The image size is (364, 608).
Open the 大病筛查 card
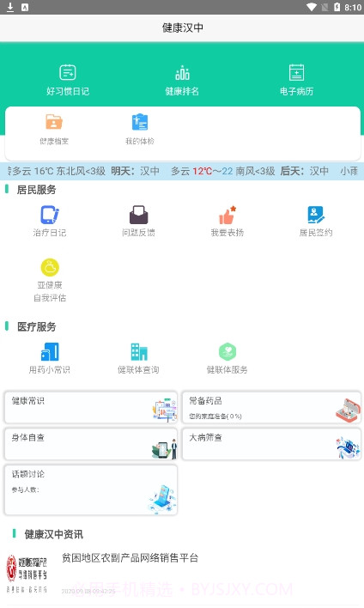[x=271, y=444]
